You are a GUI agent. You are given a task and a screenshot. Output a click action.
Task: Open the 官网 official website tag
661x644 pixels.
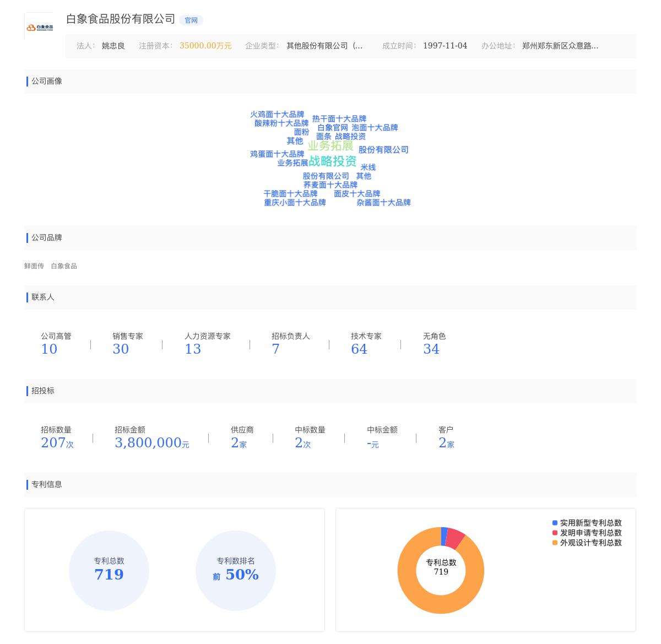tap(191, 20)
